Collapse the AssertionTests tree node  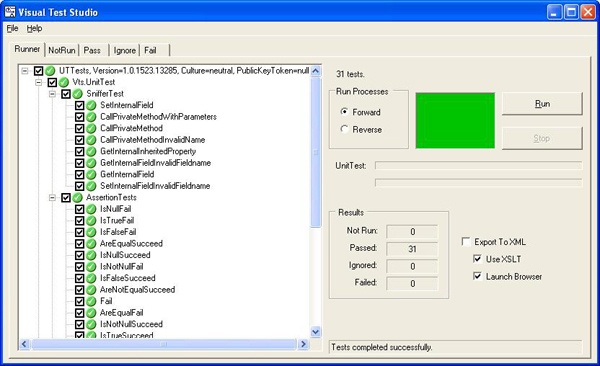[52, 198]
